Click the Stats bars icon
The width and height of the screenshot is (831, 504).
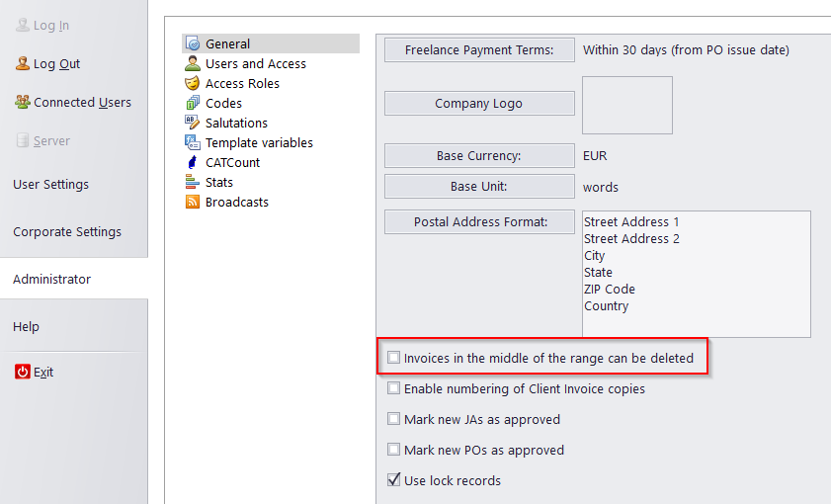click(193, 182)
